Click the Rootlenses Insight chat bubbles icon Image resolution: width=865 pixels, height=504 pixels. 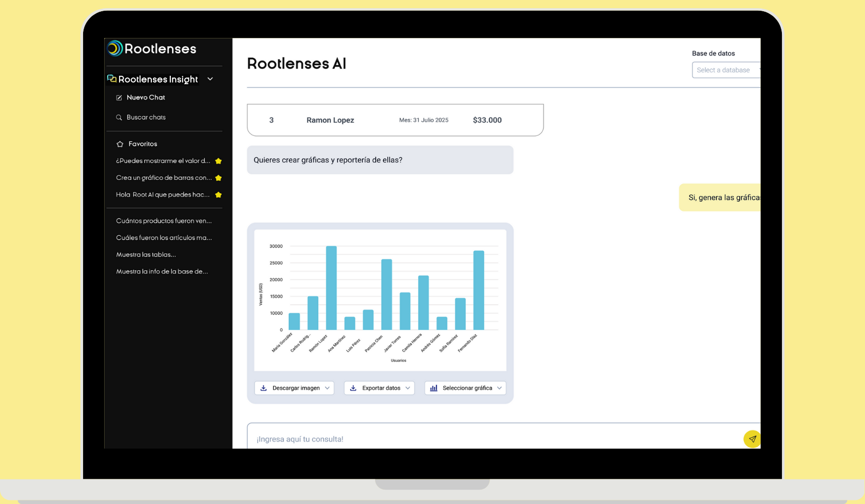coord(111,78)
